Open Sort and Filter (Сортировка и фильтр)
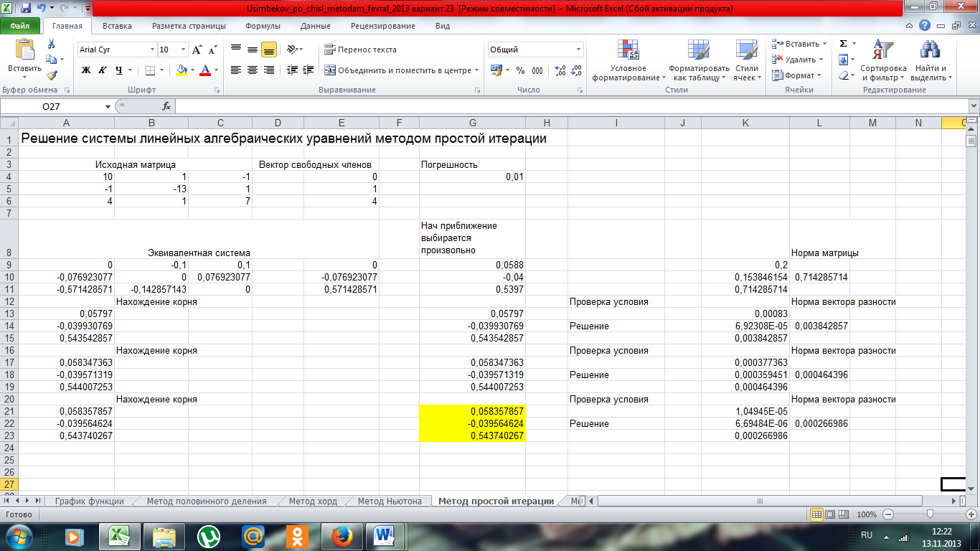 pyautogui.click(x=882, y=61)
